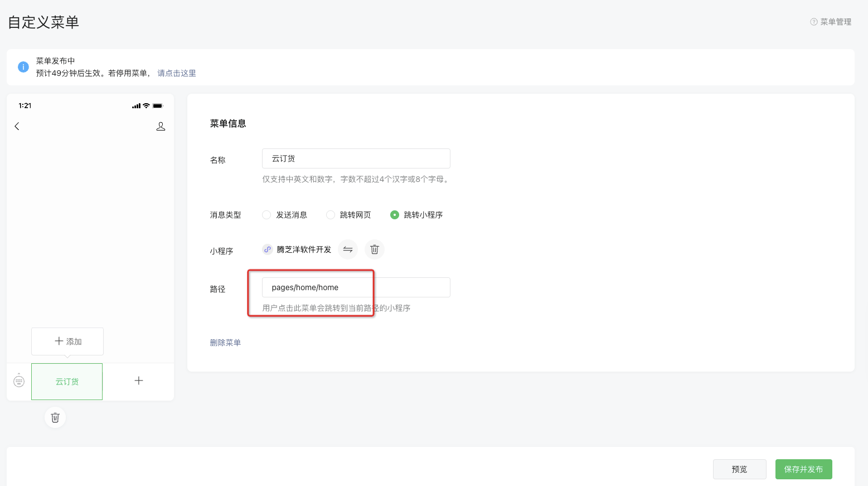Screen dimensions: 868x486
Task: Select the 跳转小程序 radio option
Action: pyautogui.click(x=395, y=215)
